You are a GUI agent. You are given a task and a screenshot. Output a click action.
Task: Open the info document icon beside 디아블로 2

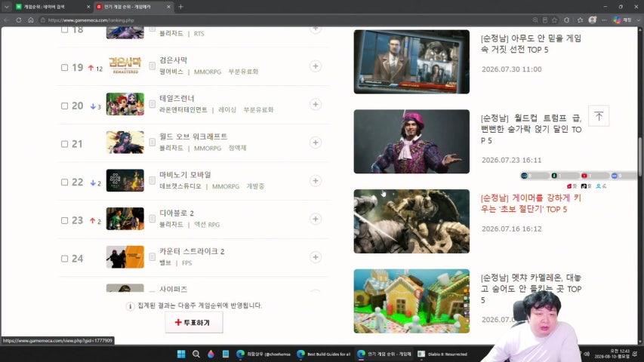pyautogui.click(x=152, y=219)
